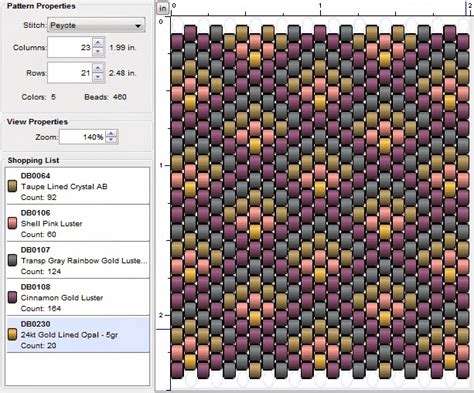Screen dimensions: 474x393
Task: Select the DB0230 gold color swatch
Action: (x=12, y=334)
